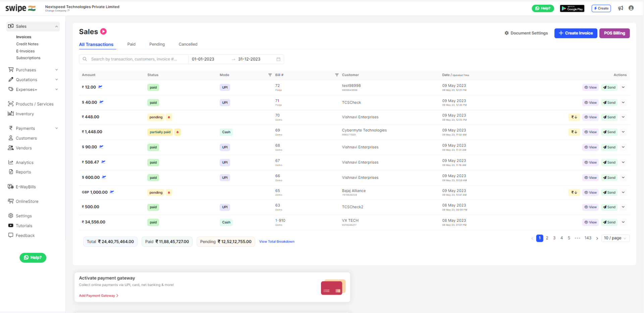Click the record payment icon on the ₹448 row
Image resolution: width=644 pixels, height=313 pixels.
pyautogui.click(x=574, y=117)
